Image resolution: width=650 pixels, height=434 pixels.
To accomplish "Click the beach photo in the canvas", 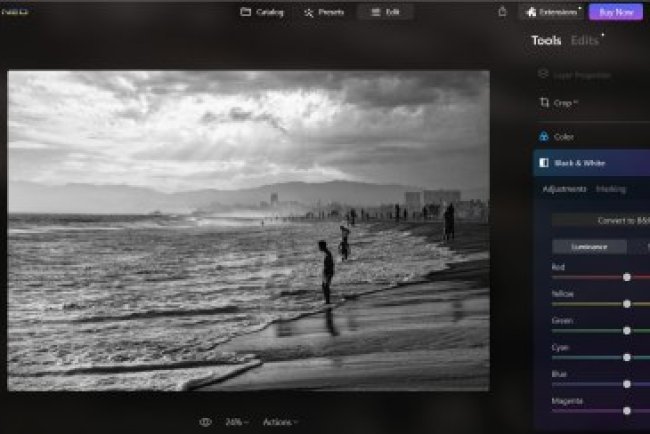I will pyautogui.click(x=248, y=230).
